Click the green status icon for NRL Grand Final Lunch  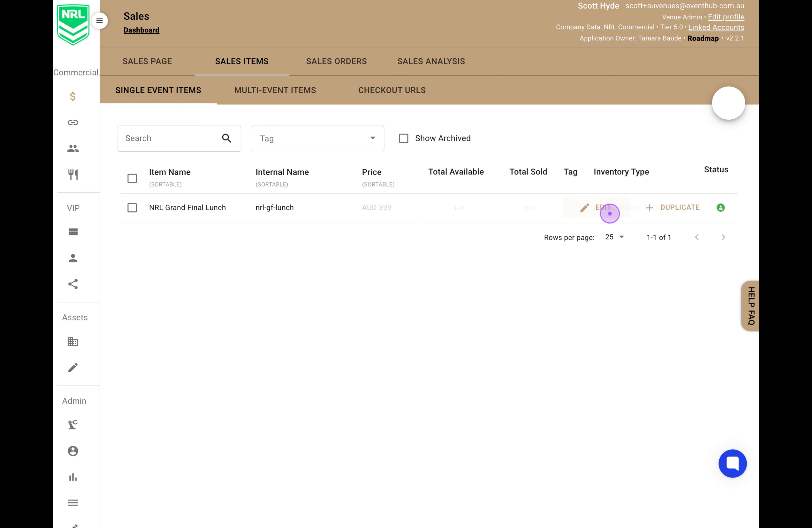point(721,208)
